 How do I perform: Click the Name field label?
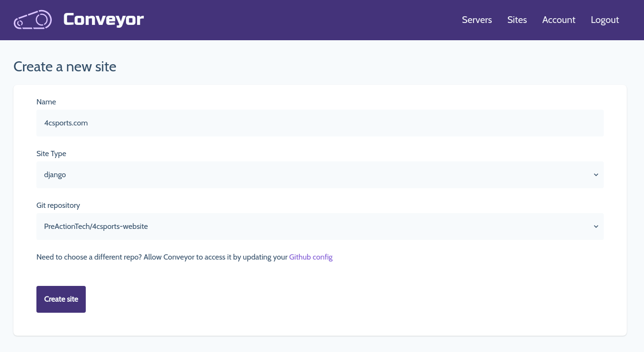(46, 102)
